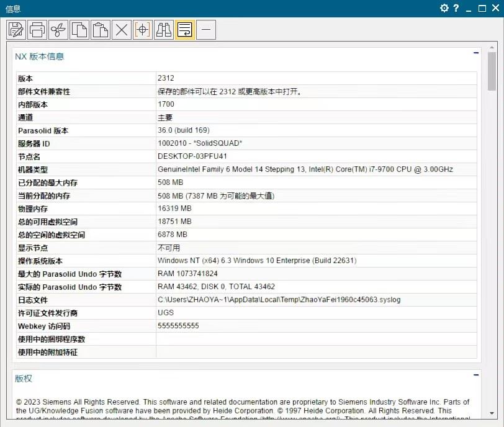Click free virtual space value 6878 MB
Screen dimensions: 504x427
pos(173,235)
